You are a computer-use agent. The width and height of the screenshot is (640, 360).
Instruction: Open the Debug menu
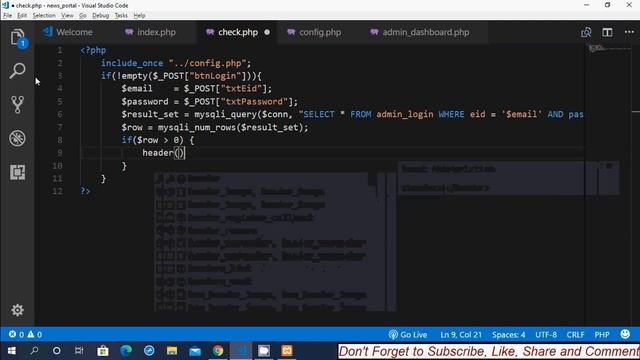100,16
